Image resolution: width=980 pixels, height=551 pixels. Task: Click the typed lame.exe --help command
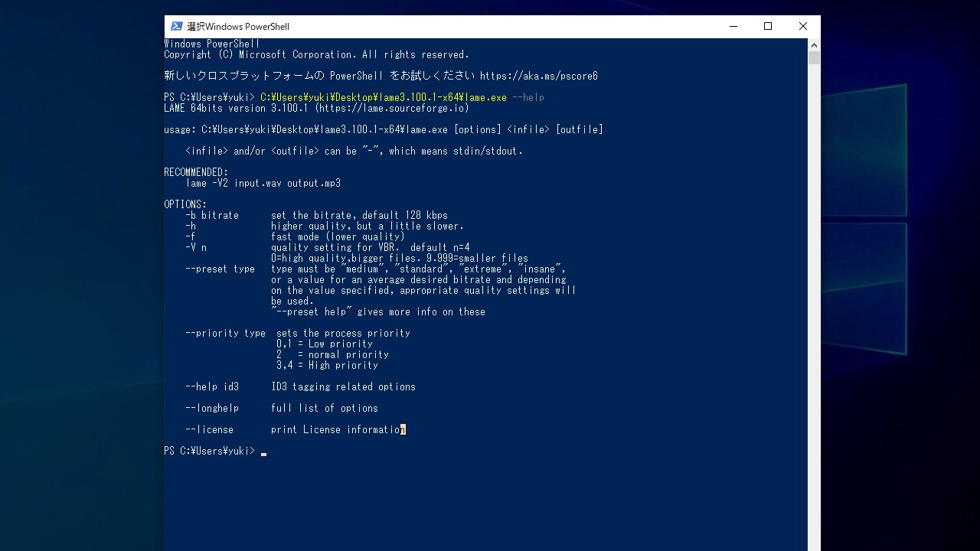pos(403,97)
